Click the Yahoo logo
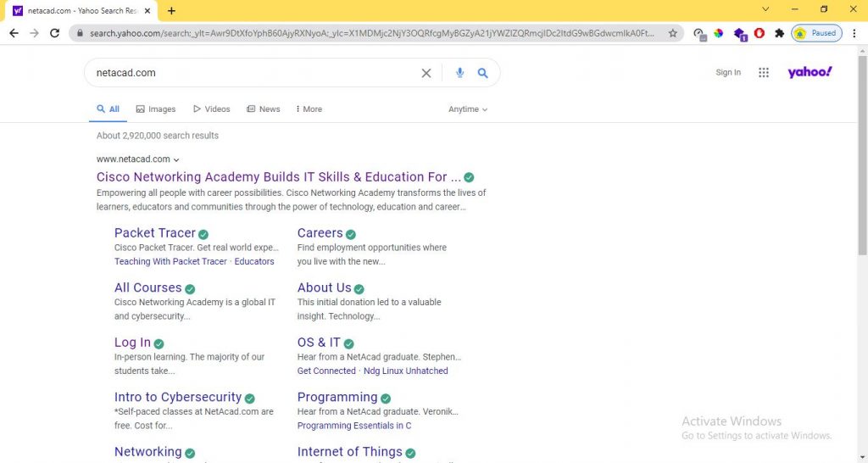This screenshot has width=868, height=463. (x=810, y=72)
